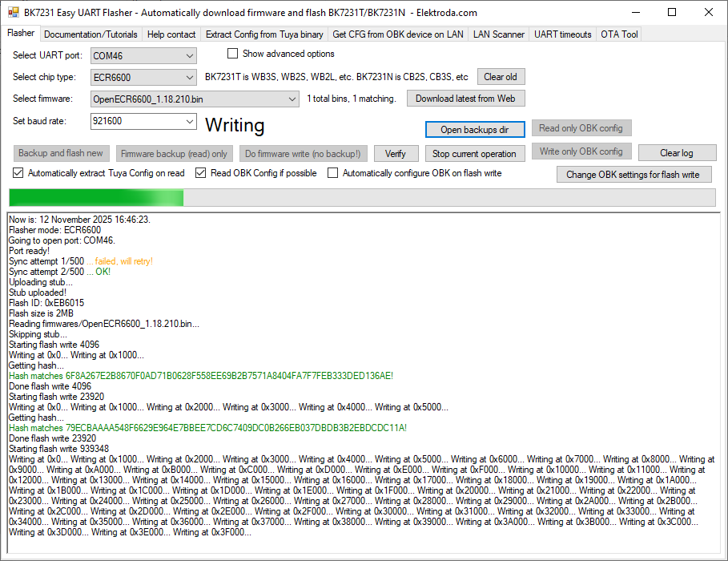Click the Writing status label

coord(235,125)
